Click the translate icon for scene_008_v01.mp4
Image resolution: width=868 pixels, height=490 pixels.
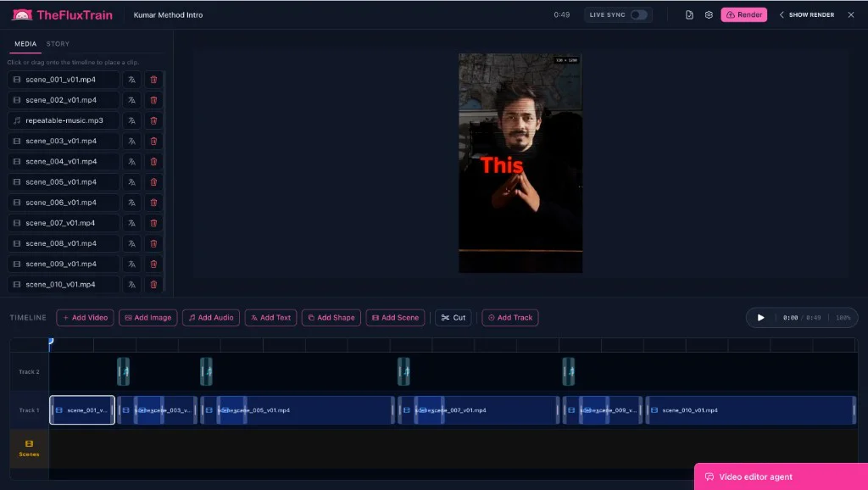[x=131, y=243]
